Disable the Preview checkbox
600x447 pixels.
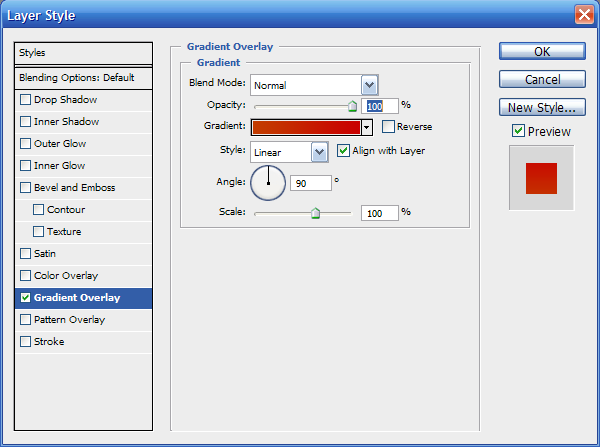(x=518, y=131)
